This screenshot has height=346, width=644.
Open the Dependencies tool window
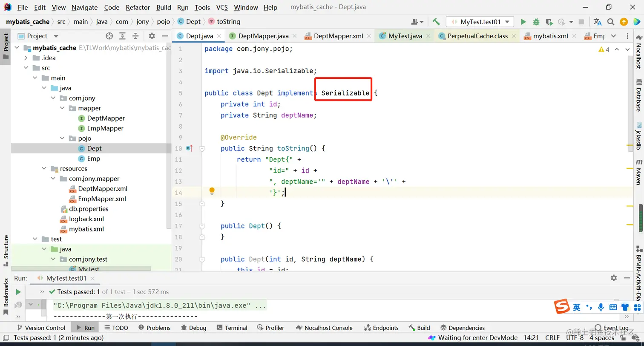coord(463,328)
